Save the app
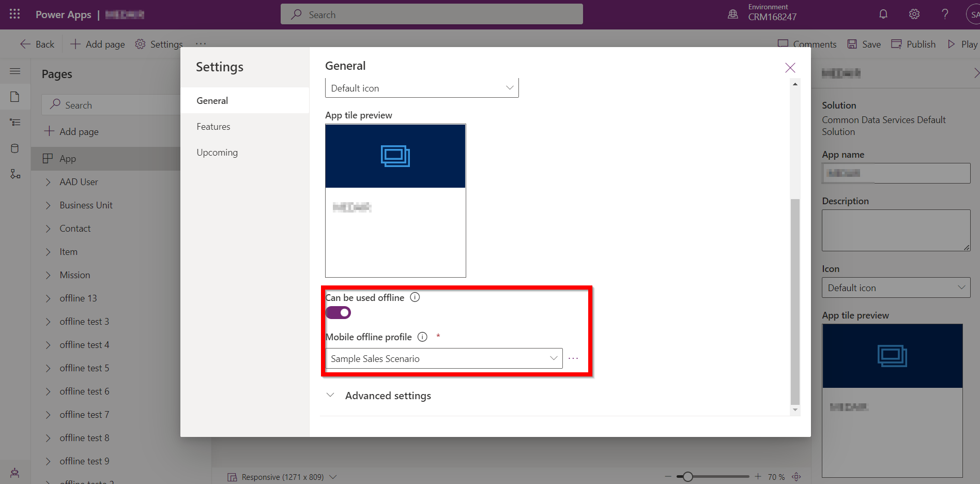 (x=864, y=44)
